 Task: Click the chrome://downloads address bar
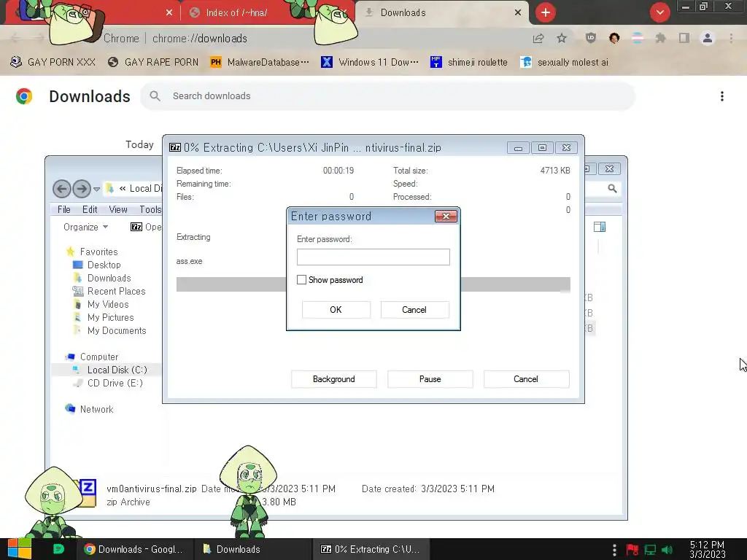200,38
